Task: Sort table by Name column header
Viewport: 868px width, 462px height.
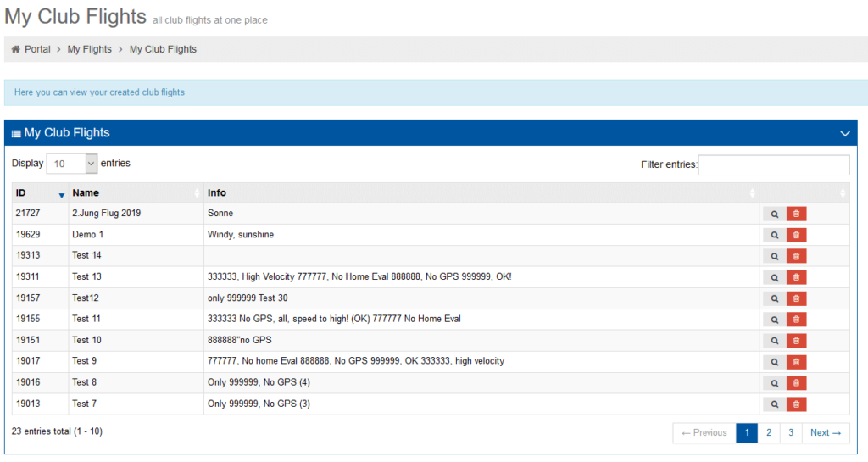Action: (x=136, y=193)
